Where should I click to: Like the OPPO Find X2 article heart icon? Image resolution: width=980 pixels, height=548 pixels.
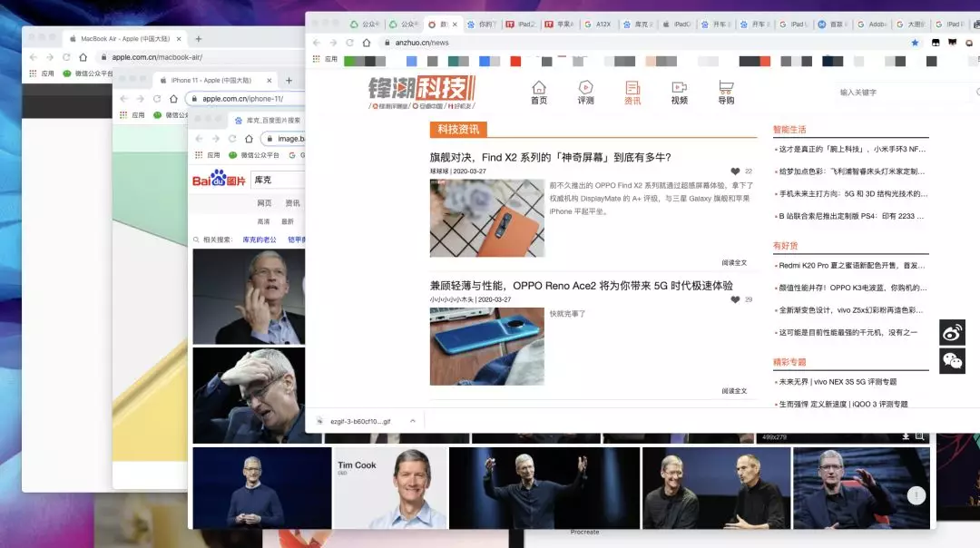click(735, 171)
